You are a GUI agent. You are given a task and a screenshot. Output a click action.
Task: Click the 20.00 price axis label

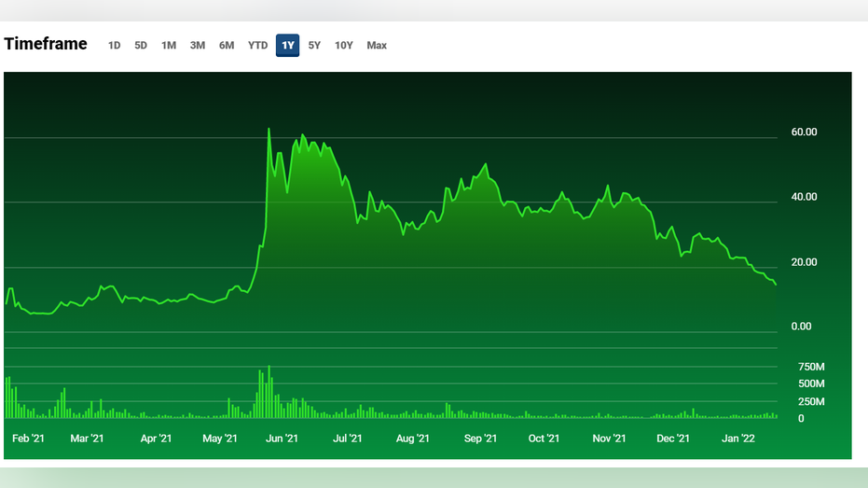click(x=804, y=262)
